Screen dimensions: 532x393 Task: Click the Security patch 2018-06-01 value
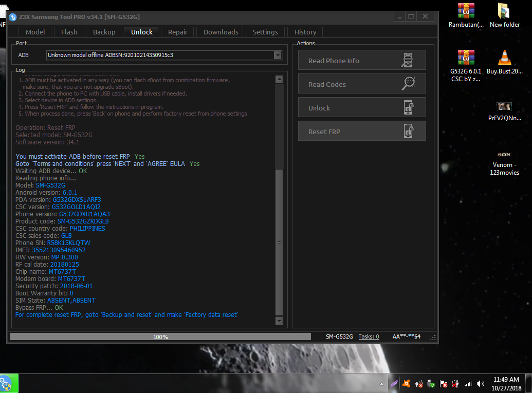point(77,286)
